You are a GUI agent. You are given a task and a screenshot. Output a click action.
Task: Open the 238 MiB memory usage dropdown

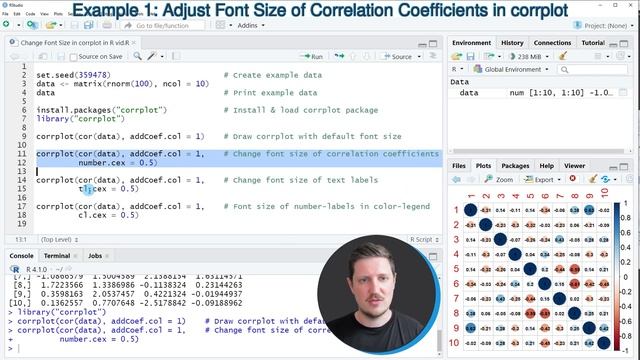[529, 56]
